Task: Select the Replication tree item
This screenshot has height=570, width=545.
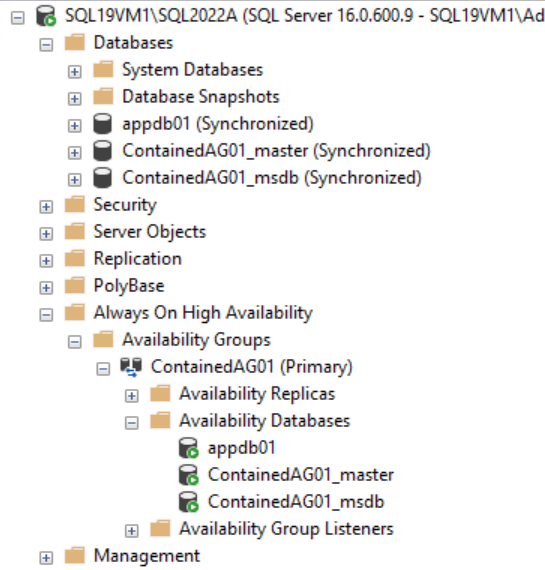Action: pos(137,259)
